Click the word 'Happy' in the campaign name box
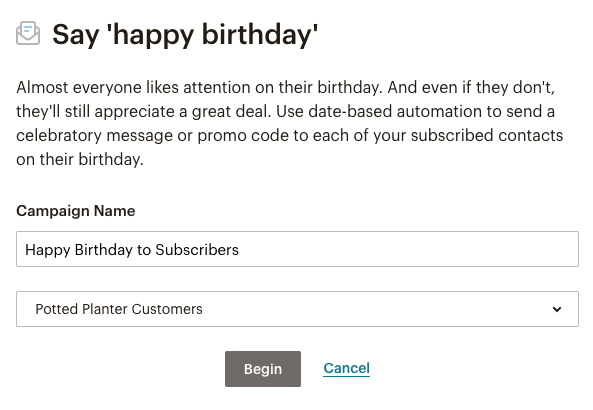This screenshot has width=593, height=410. [x=48, y=250]
